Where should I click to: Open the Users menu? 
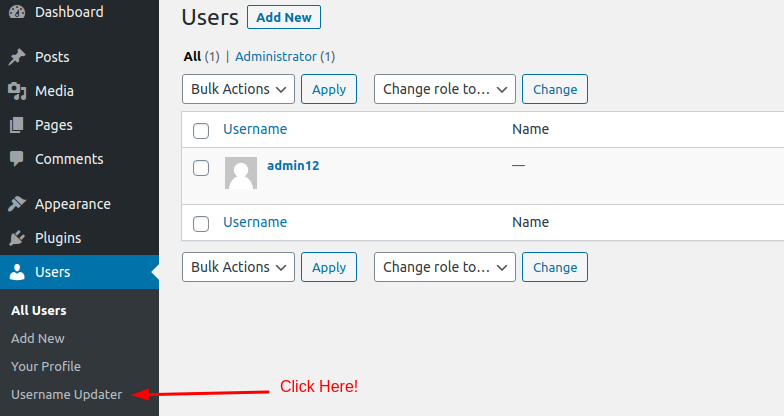(80, 272)
